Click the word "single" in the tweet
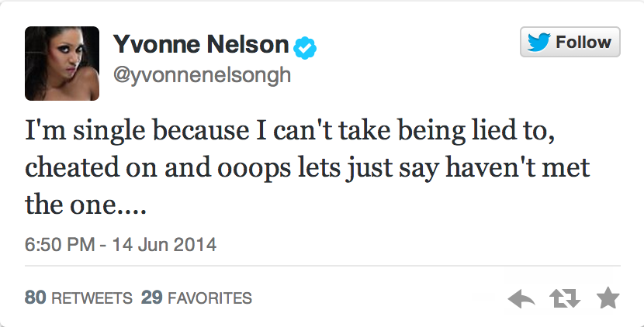The height and width of the screenshot is (327, 644). coord(109,132)
